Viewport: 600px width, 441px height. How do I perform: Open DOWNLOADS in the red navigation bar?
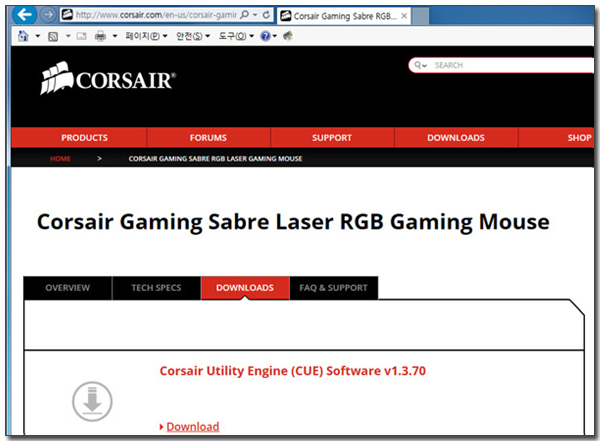coord(456,138)
